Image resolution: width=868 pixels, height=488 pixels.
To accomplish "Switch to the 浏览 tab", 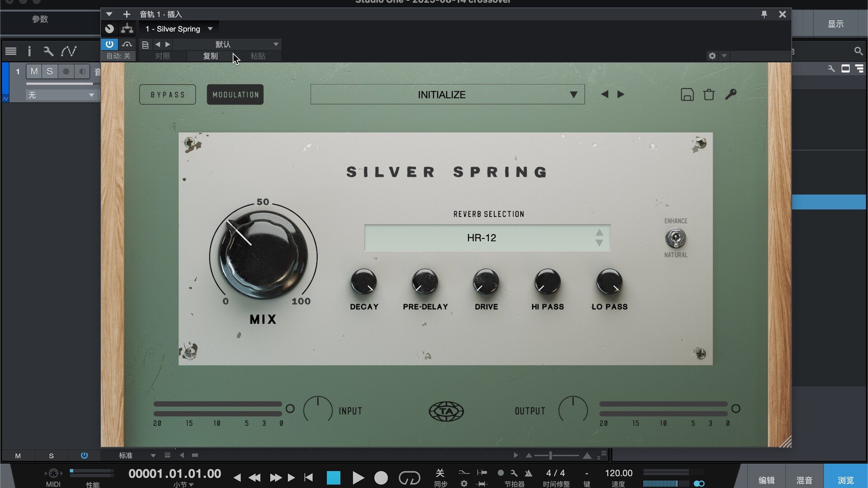I will tap(845, 480).
